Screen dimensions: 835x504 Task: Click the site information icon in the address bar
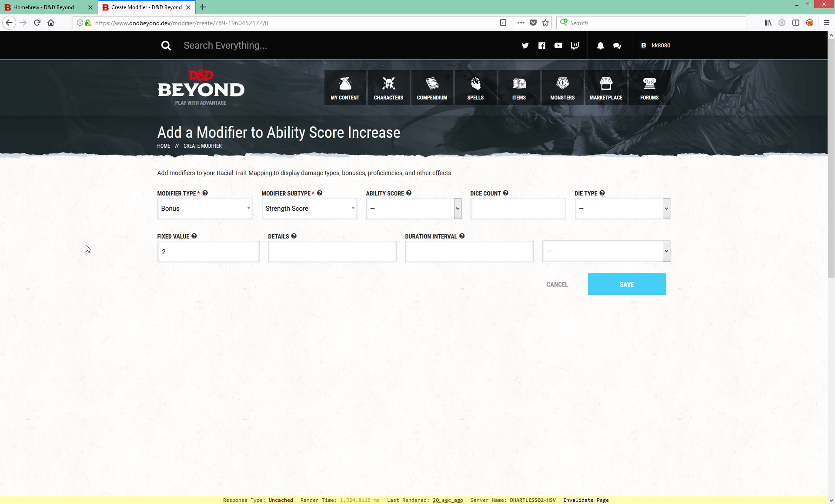pos(80,23)
